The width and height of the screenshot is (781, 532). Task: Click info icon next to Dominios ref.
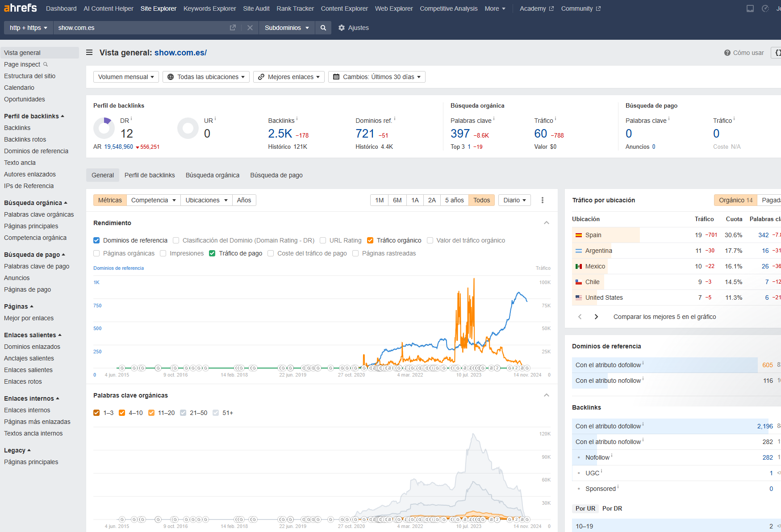395,119
